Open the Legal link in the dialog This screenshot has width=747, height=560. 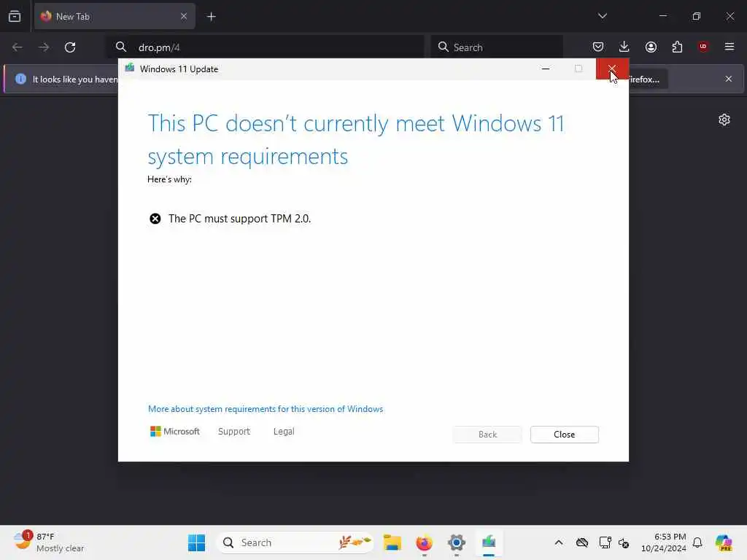pyautogui.click(x=284, y=432)
